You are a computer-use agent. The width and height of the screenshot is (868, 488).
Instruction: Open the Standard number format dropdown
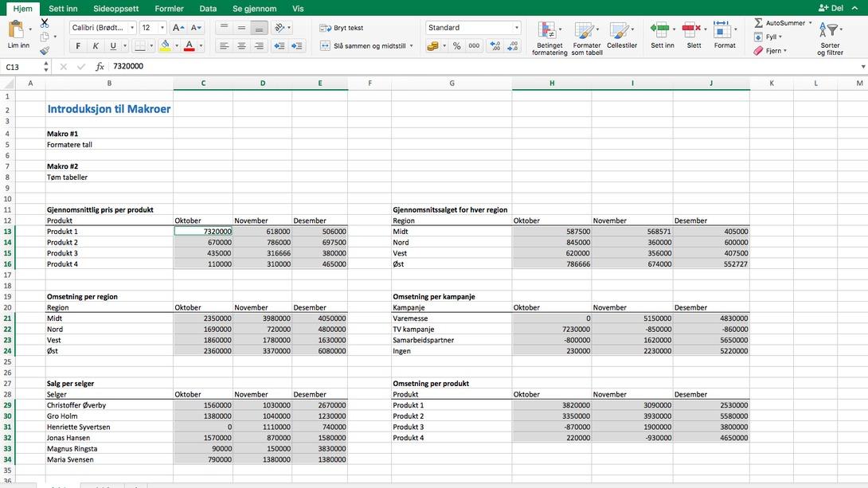click(x=473, y=28)
